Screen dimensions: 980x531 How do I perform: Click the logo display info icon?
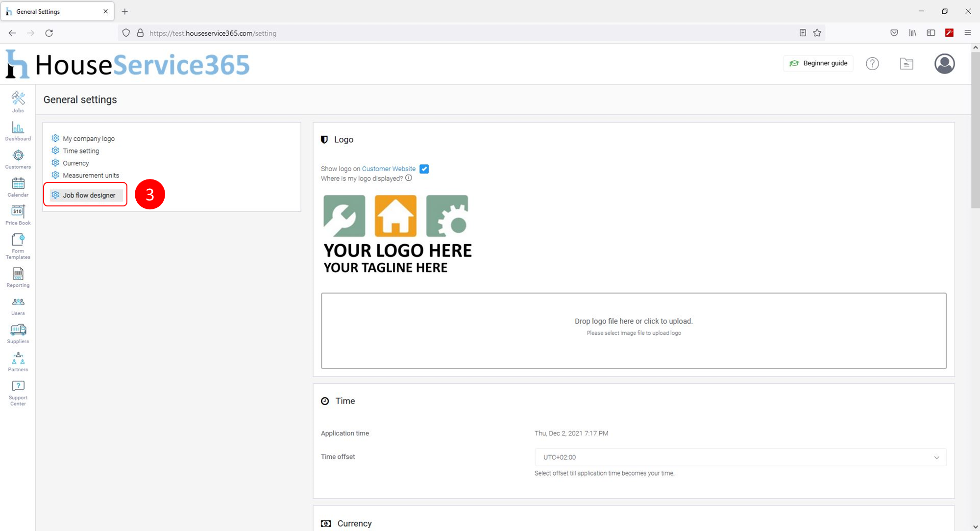tap(409, 178)
